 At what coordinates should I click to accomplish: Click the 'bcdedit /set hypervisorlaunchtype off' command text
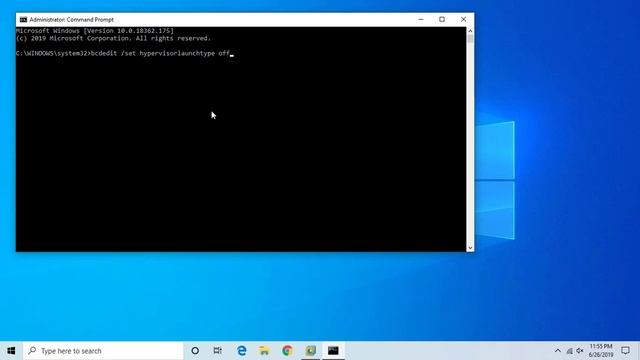click(160, 53)
